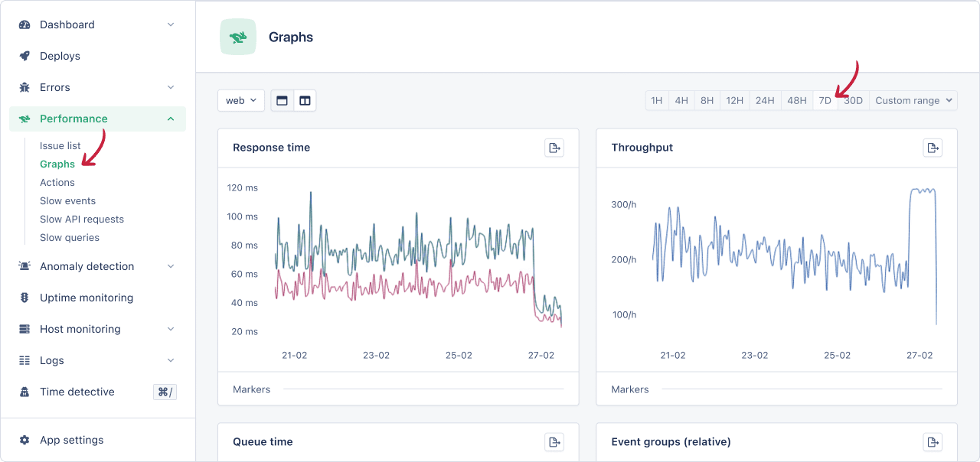The width and height of the screenshot is (980, 462).
Task: Collapse the Performance section chevron
Action: pyautogui.click(x=171, y=119)
